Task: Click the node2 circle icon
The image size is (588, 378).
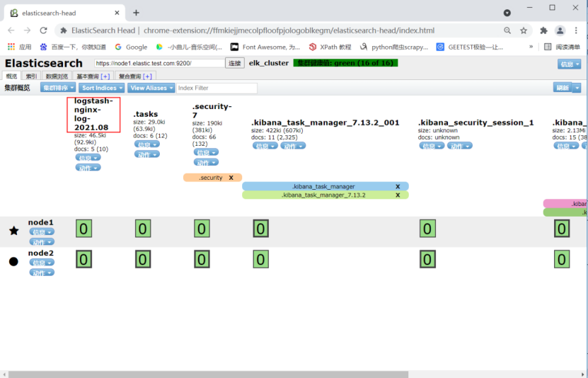Action: (x=13, y=261)
